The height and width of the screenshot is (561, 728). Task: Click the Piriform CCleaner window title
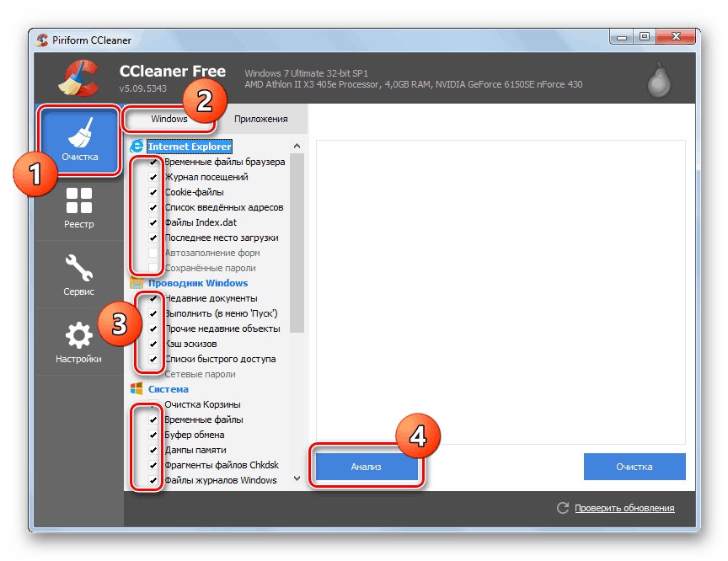pyautogui.click(x=92, y=40)
